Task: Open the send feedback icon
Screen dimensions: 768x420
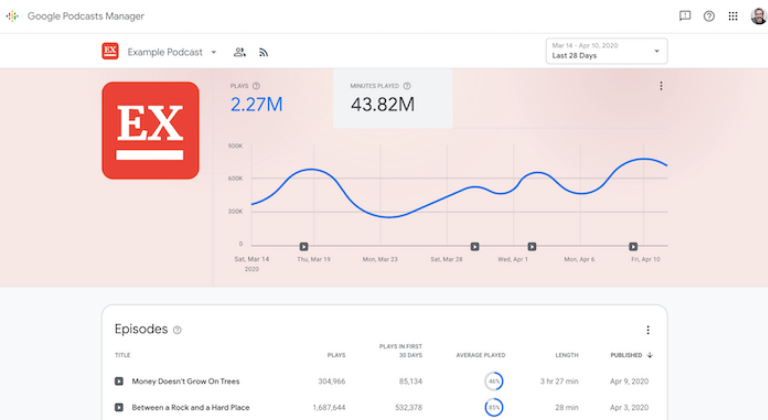Action: pyautogui.click(x=685, y=16)
